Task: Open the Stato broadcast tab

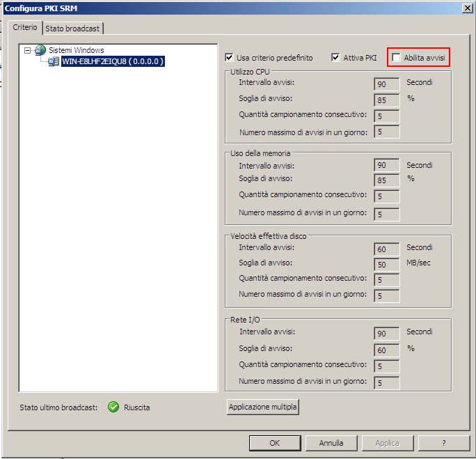Action: click(72, 29)
